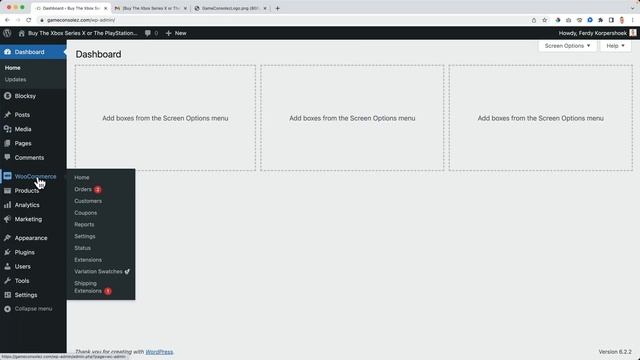Go back with the browser back arrow
640x360 pixels.
(7, 20)
